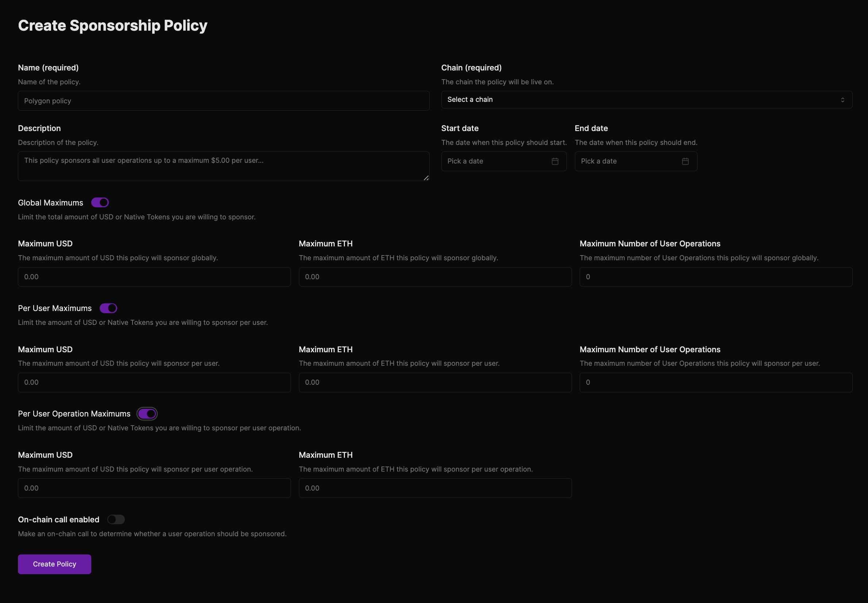The width and height of the screenshot is (868, 603).
Task: Click the per user Maximum USD field
Action: tap(154, 383)
